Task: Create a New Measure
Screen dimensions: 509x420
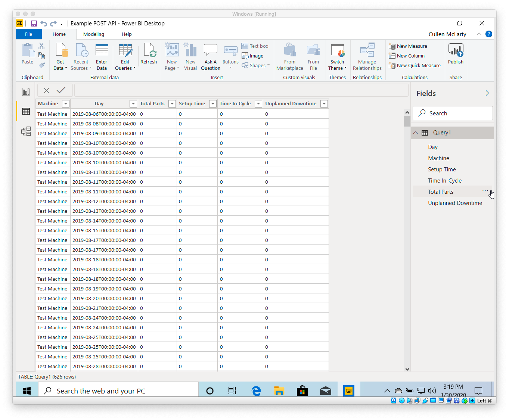Action: coord(408,46)
